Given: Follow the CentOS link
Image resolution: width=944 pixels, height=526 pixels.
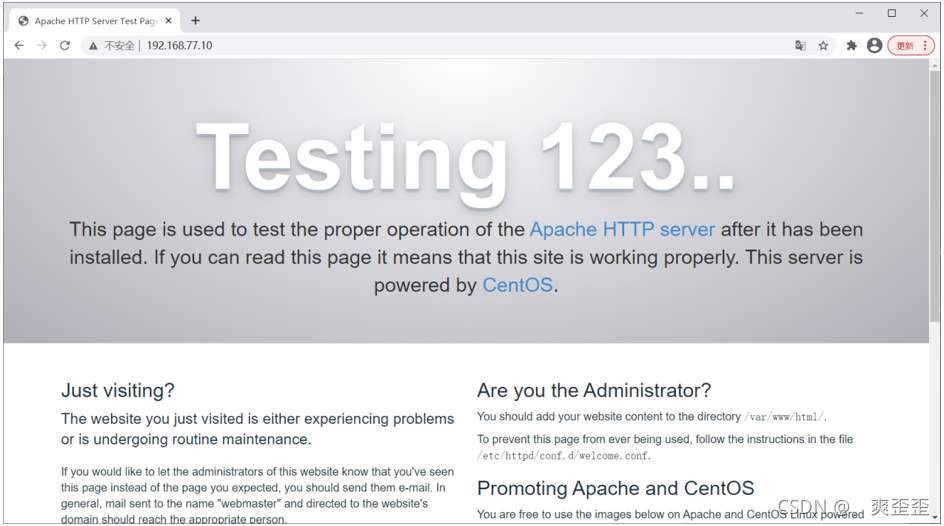Looking at the screenshot, I should [517, 285].
